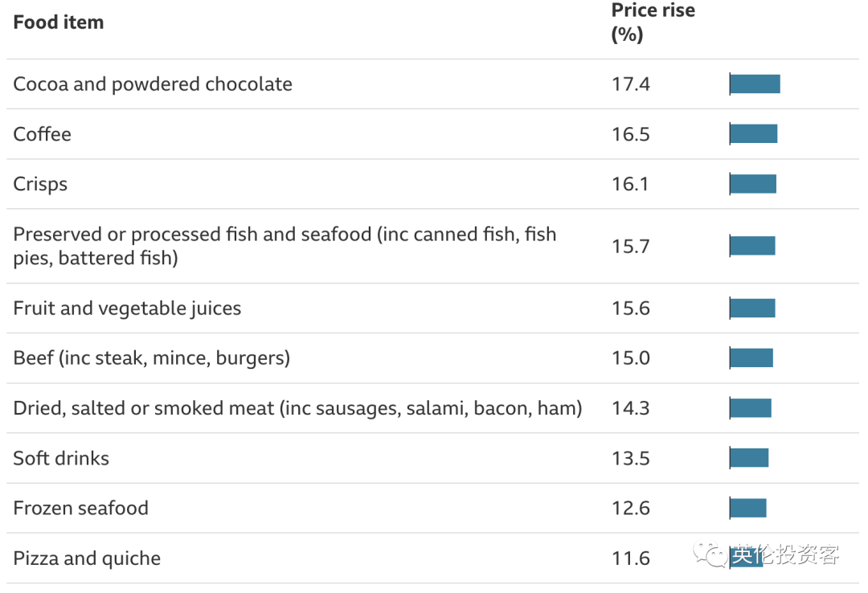Click the "Price rise (%)" column header
Viewport: 868px width, 593px height.
click(x=653, y=22)
